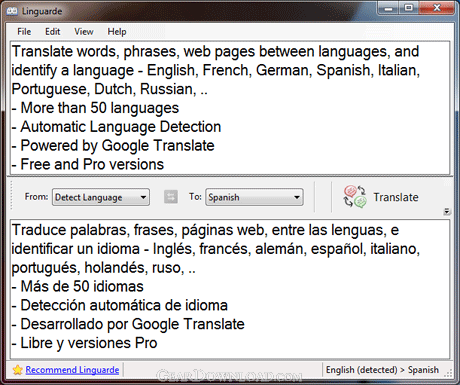The height and width of the screenshot is (385, 460).
Task: Click the status bar resize grip
Action: click(x=449, y=374)
